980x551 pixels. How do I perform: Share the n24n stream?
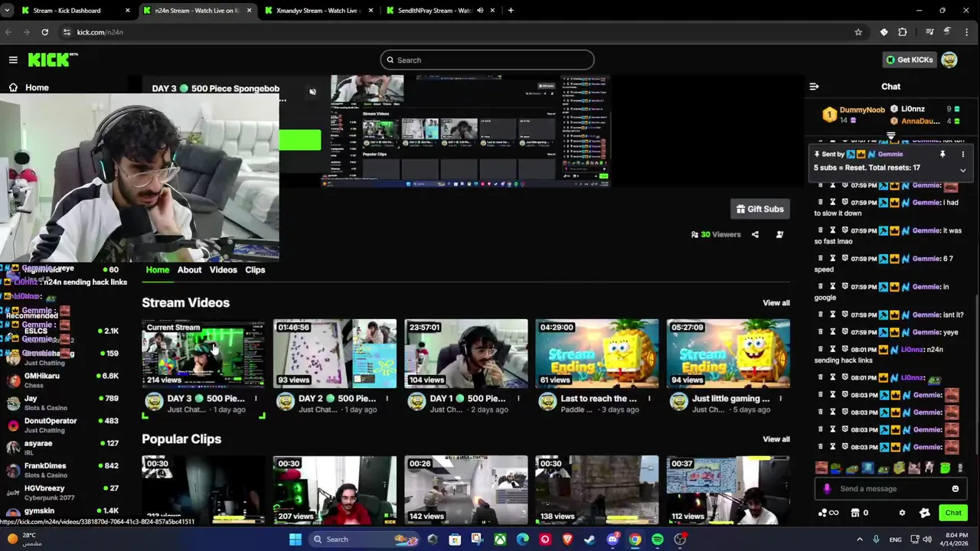click(x=755, y=234)
